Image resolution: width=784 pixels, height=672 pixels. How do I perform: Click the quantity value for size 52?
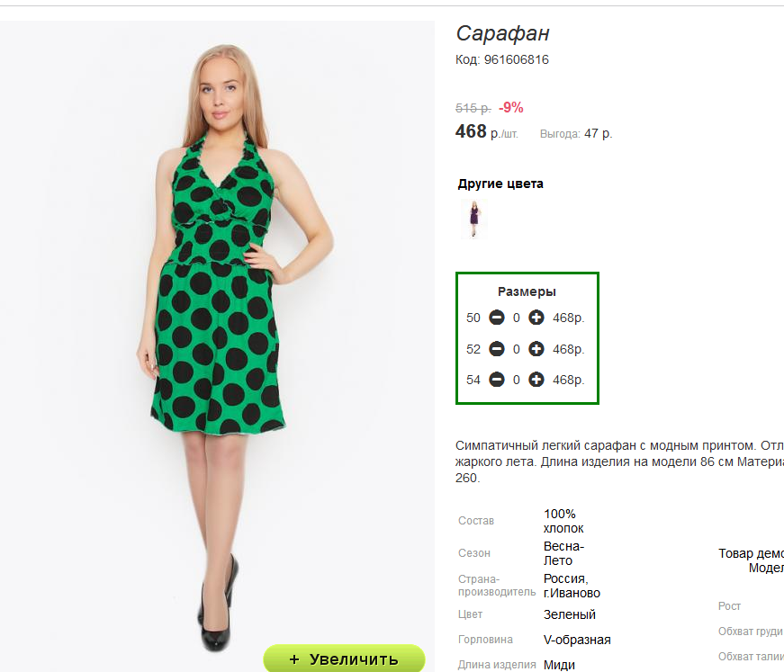pos(517,349)
